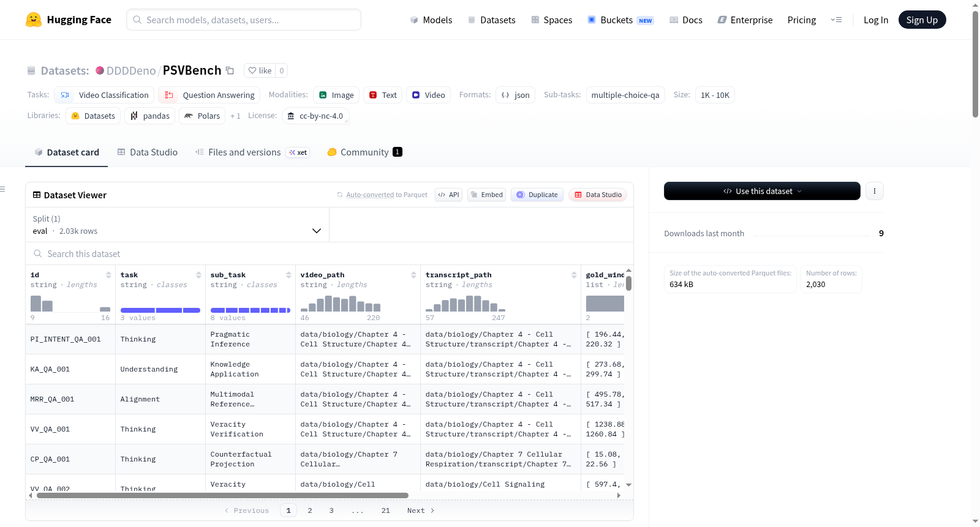
Task: Click the left sidebar toggle icon
Action: (3, 189)
